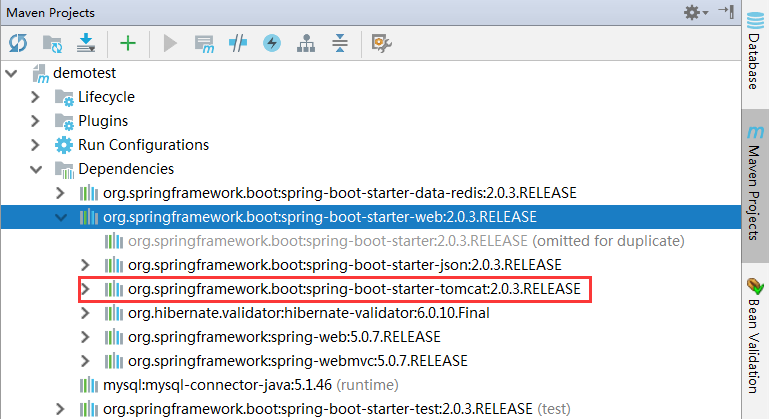
Task: Expand spring-boot-starter-json dependency
Action: click(x=85, y=265)
